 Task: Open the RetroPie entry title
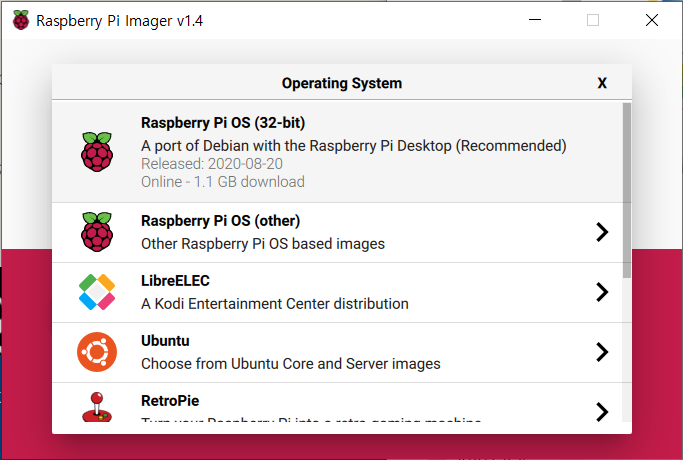click(x=170, y=401)
